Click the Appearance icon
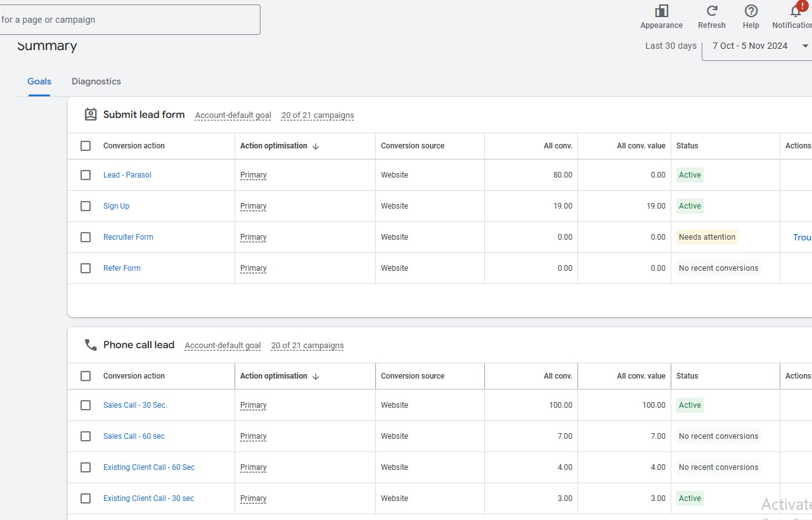The height and width of the screenshot is (520, 812). pos(661,12)
